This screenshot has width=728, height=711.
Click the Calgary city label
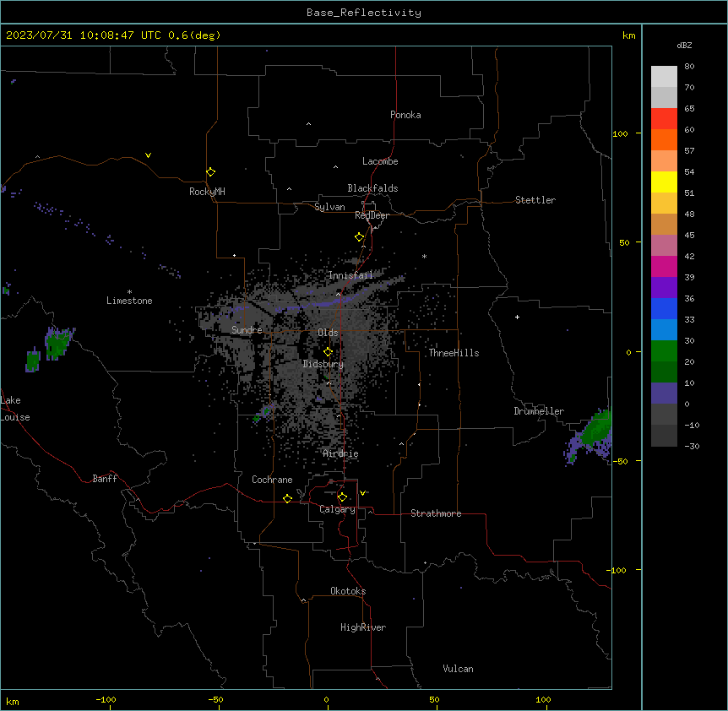(x=338, y=509)
